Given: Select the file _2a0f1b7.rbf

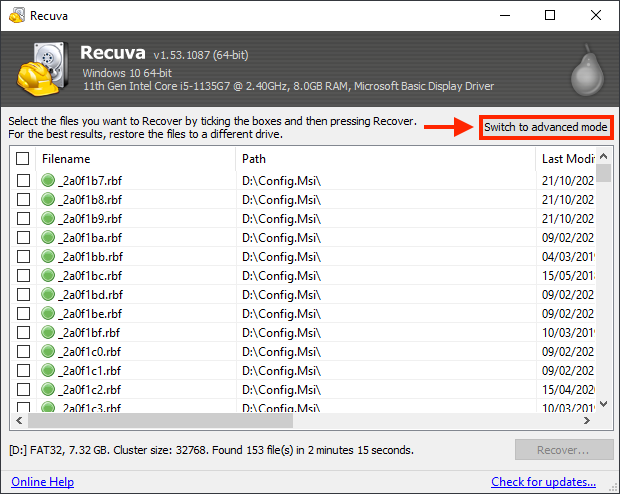Looking at the screenshot, I should pyautogui.click(x=90, y=181).
